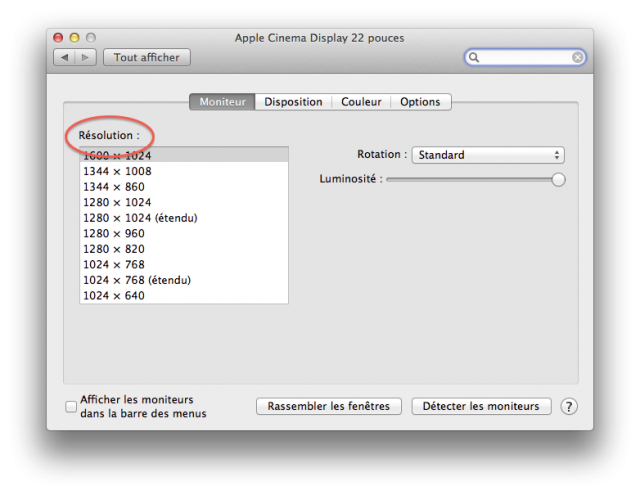
Task: Clear the search field with the x icon
Action: coord(577,58)
